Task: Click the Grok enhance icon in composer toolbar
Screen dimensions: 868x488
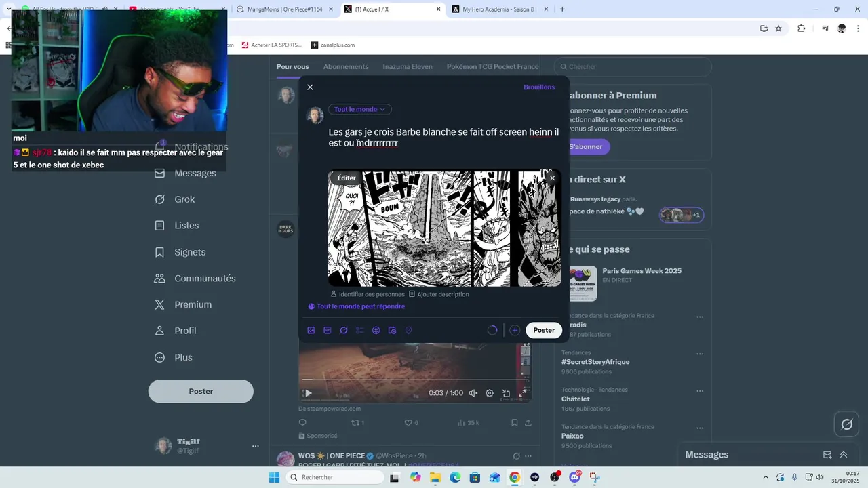Action: coord(344,331)
